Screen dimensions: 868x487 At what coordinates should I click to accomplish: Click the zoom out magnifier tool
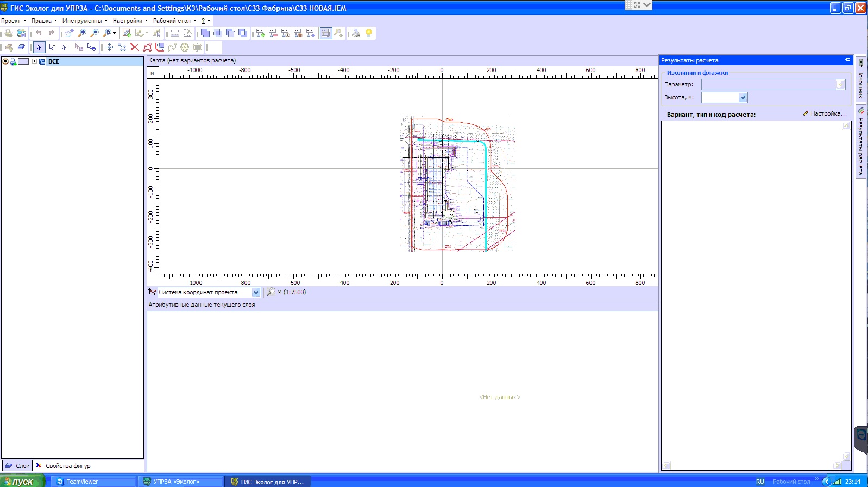point(95,33)
